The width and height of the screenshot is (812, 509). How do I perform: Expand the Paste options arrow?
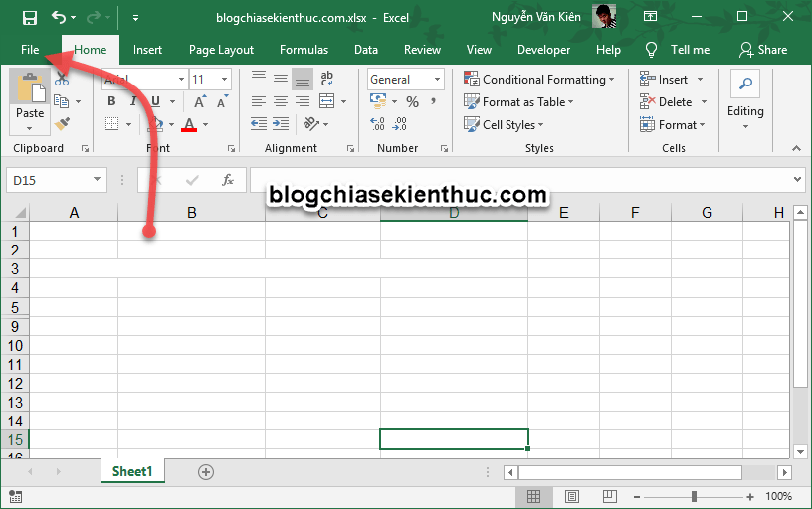coord(30,128)
